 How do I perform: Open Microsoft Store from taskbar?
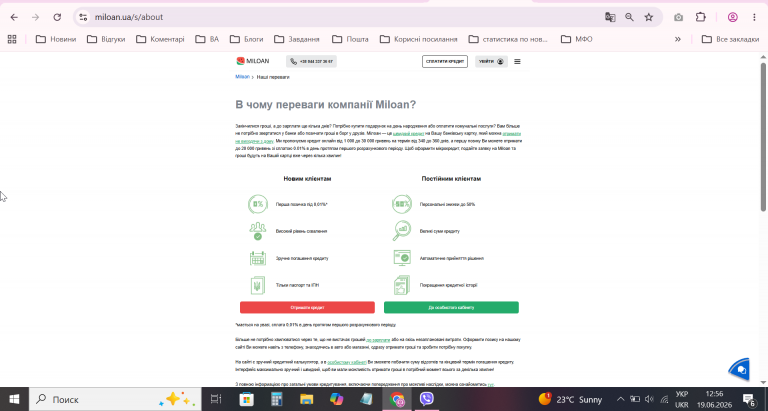click(246, 399)
